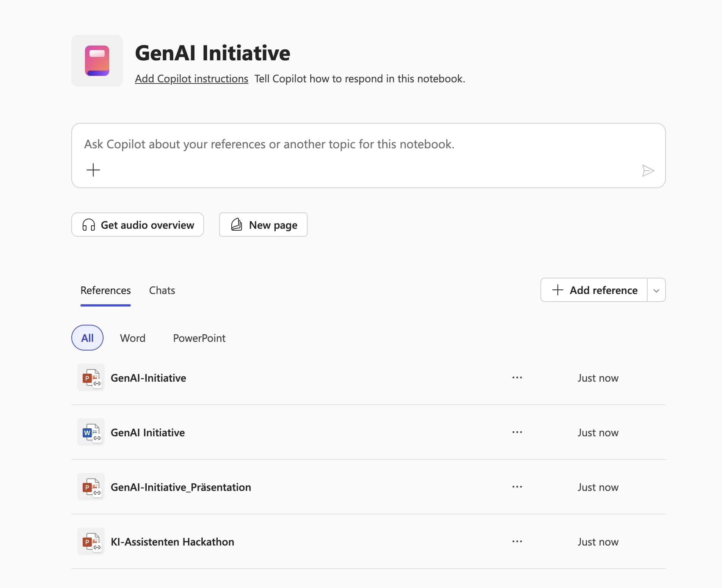Click the plus icon in the prompt box
The height and width of the screenshot is (588, 722).
point(93,170)
